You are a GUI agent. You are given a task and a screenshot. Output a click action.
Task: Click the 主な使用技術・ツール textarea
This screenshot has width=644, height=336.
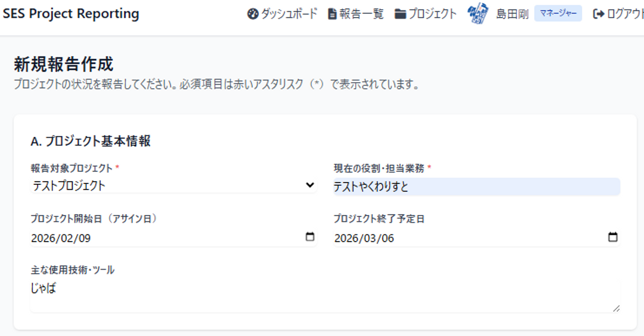coord(325,296)
